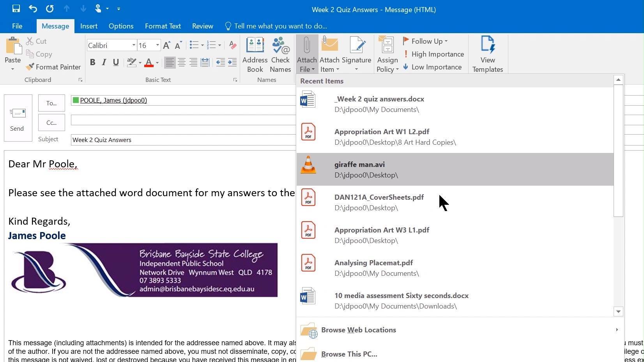Open the Signature dropdown
The height and width of the screenshot is (362, 644).
coord(356,55)
